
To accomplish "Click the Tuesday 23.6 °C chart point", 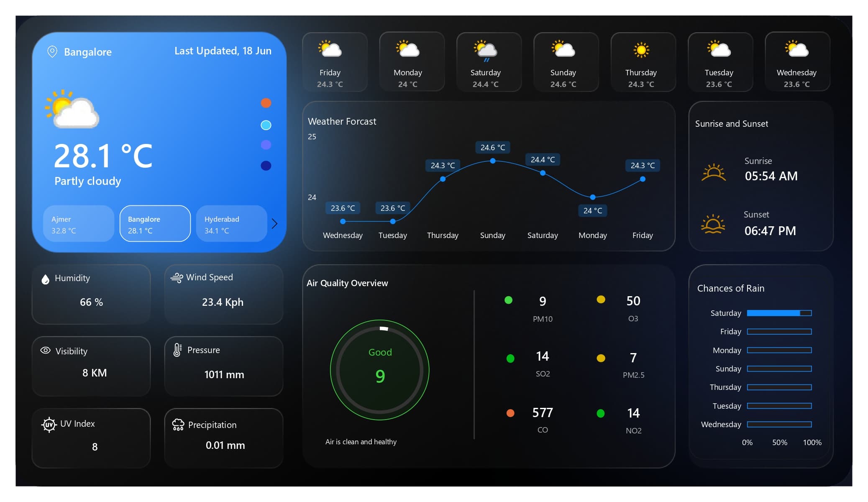I will point(393,221).
